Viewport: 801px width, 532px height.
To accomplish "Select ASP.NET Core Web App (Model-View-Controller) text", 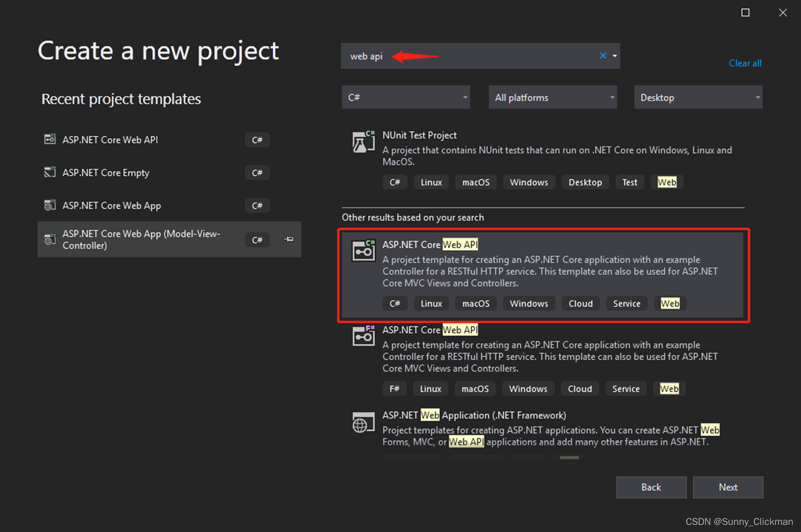I will click(x=141, y=240).
